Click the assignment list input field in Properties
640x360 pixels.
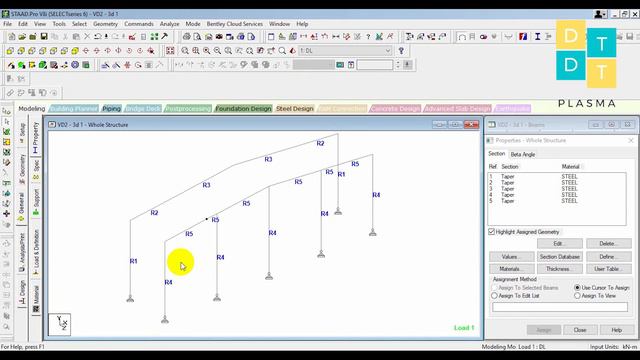point(560,307)
